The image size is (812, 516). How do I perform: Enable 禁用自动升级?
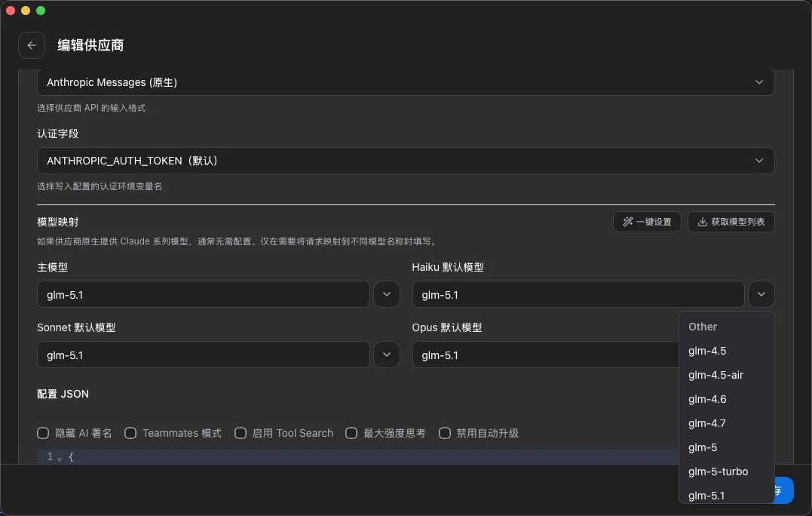[444, 433]
